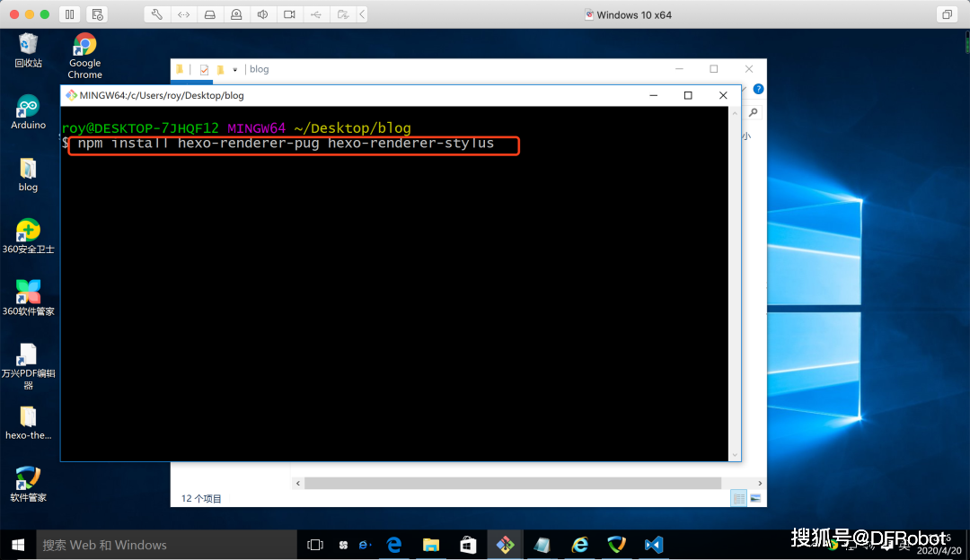Click the new folder icon in Explorer title
Screen dimensions: 970x560
[x=220, y=70]
